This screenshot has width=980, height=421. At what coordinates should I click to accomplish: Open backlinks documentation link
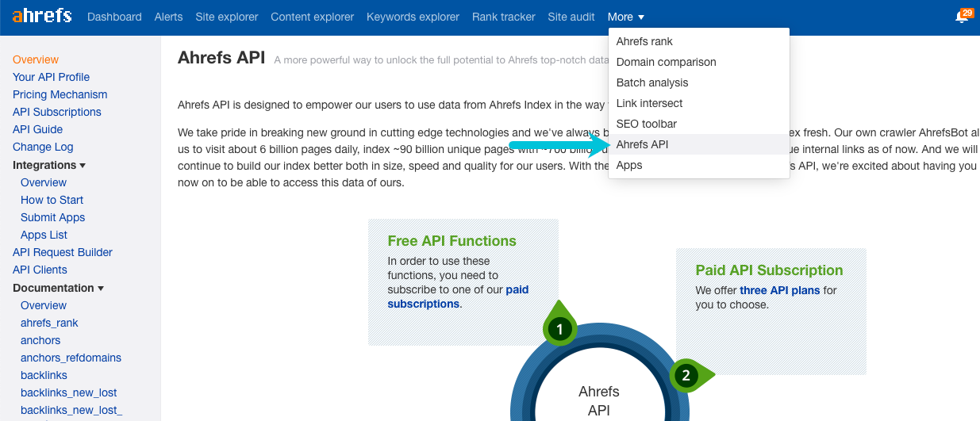pyautogui.click(x=44, y=375)
